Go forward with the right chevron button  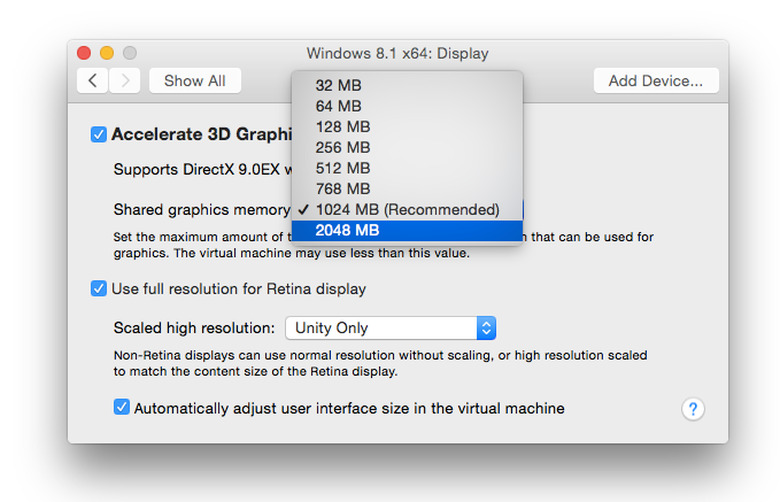124,81
